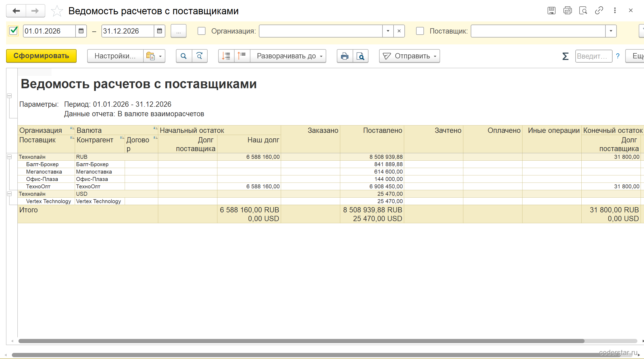Open Настройки report settings
The width and height of the screenshot is (644, 359).
(x=115, y=56)
